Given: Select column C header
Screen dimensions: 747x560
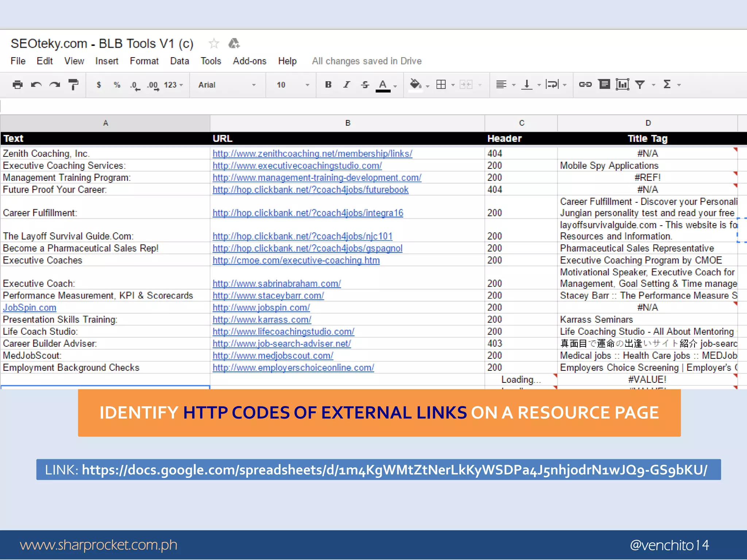Looking at the screenshot, I should coord(521,123).
